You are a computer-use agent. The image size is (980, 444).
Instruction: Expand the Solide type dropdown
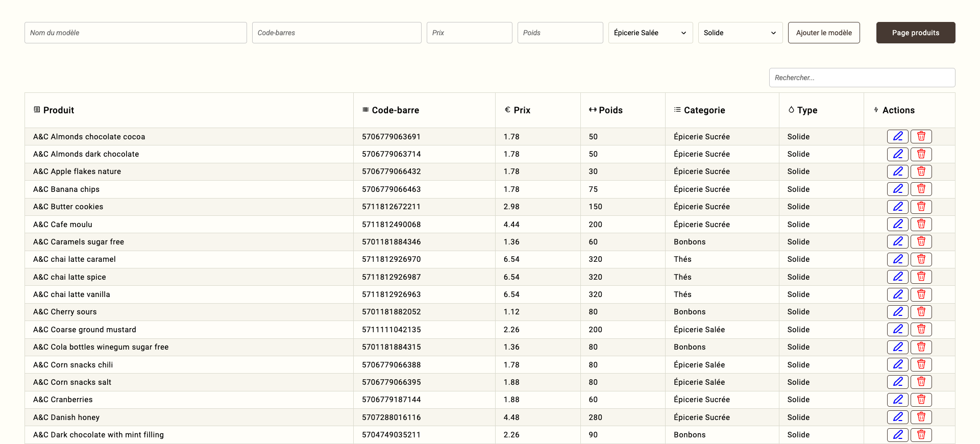pos(740,33)
